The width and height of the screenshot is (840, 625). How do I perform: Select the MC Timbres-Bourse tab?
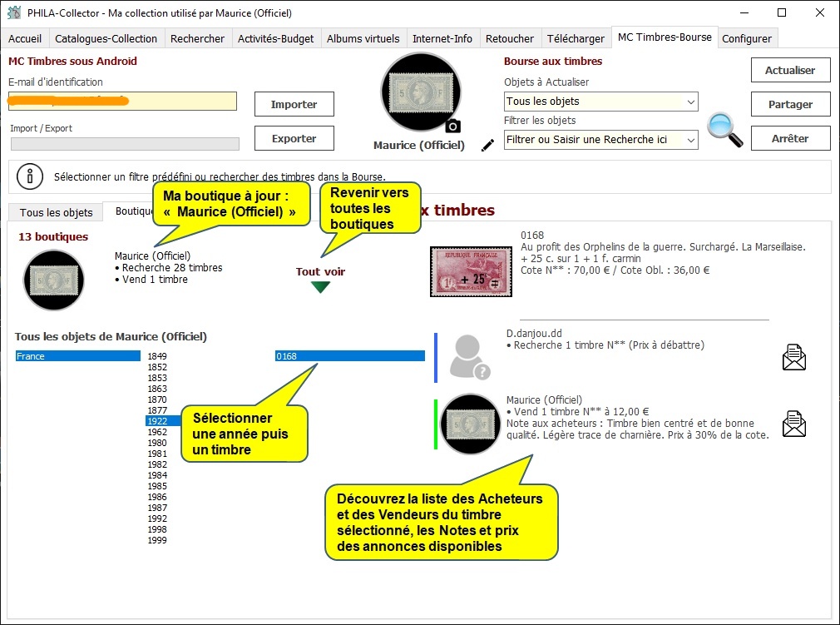click(665, 37)
